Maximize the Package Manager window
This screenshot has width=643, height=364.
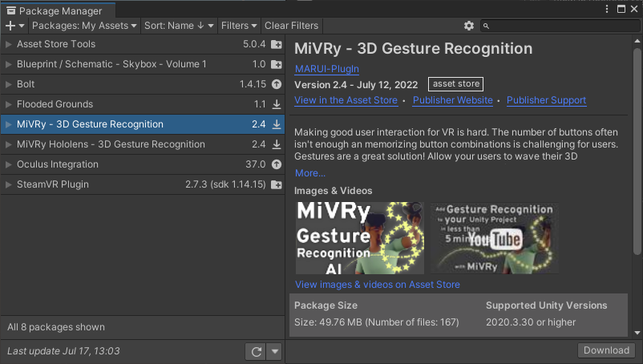(x=621, y=9)
